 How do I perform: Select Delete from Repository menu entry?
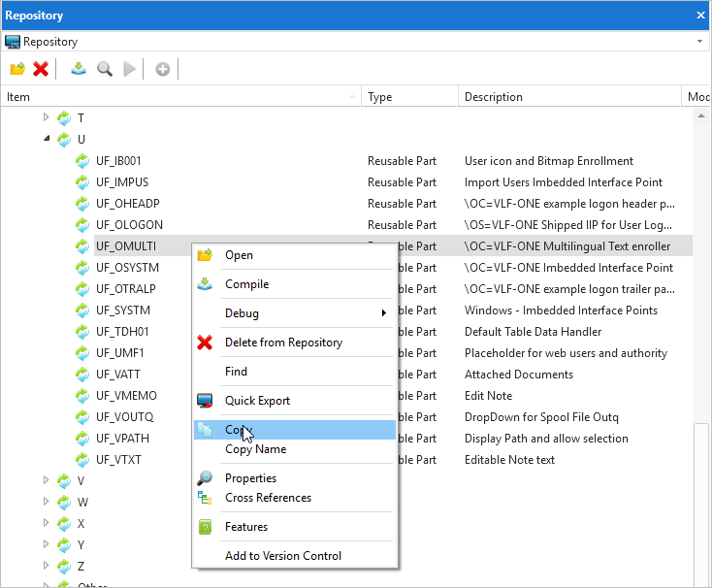point(283,343)
